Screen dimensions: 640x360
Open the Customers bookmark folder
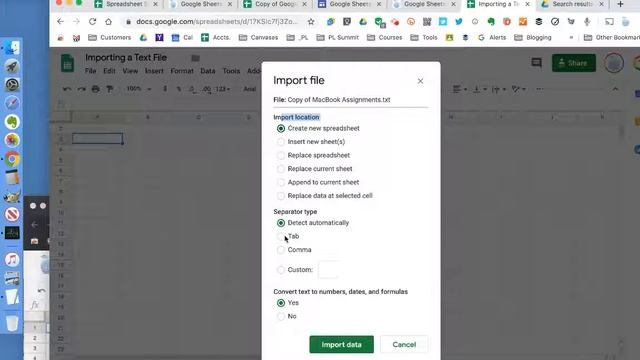(x=110, y=38)
